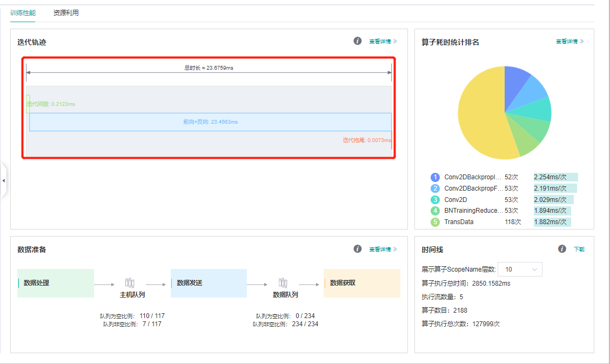The height and width of the screenshot is (364, 610).
Task: Click the 数据获取 stage block
Action: coord(361,283)
